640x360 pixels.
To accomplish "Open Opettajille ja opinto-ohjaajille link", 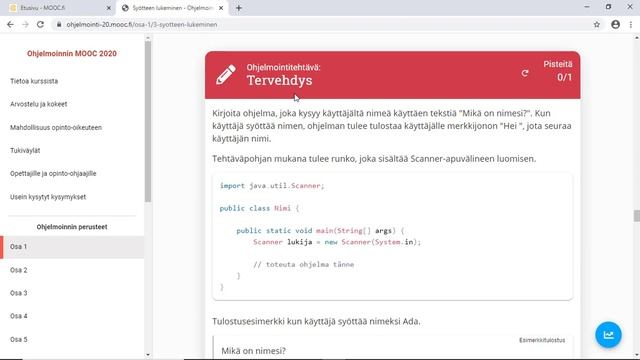I will click(53, 174).
